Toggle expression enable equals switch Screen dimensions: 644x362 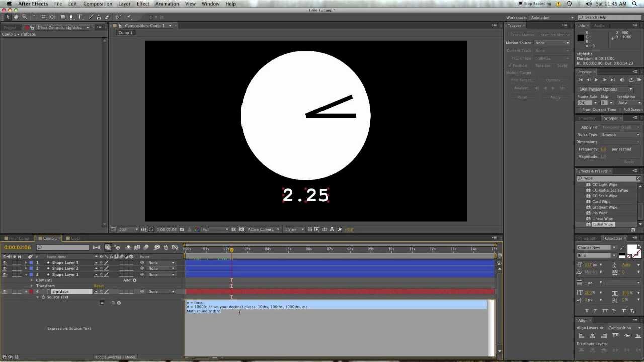click(102, 303)
